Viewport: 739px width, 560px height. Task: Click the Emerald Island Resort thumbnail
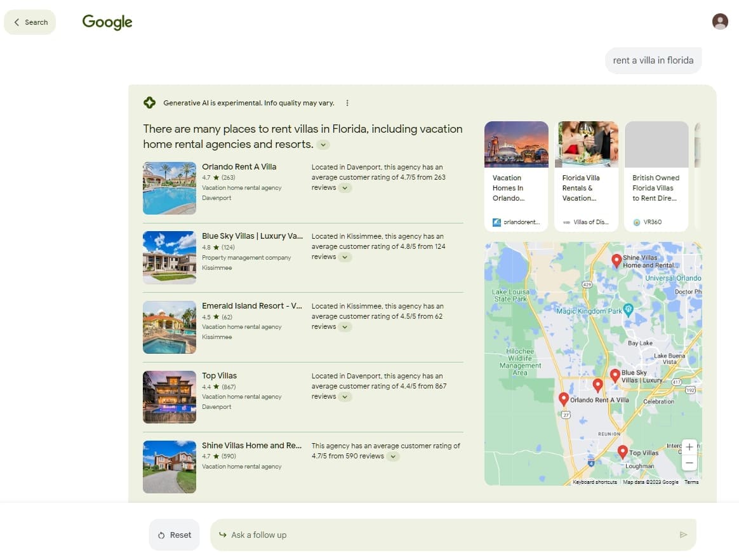coord(170,327)
